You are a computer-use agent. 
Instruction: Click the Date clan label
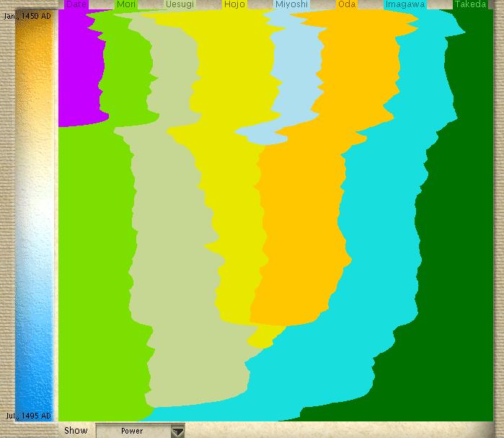pos(76,4)
